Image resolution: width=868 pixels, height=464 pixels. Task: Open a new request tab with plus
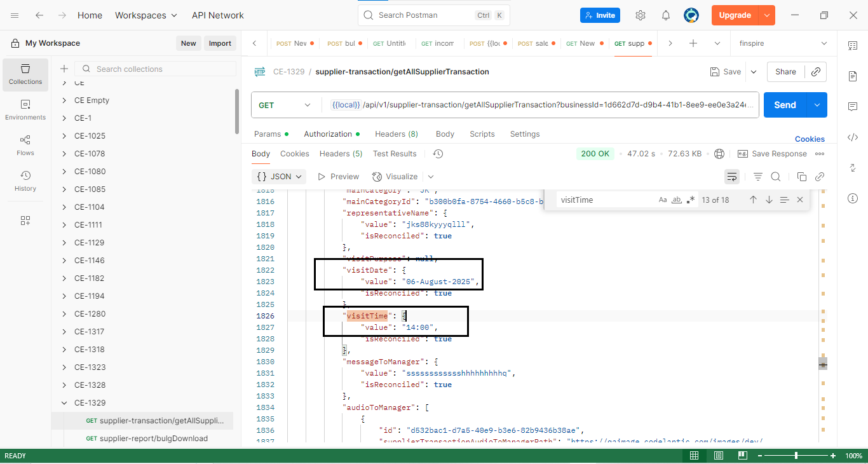pos(693,43)
